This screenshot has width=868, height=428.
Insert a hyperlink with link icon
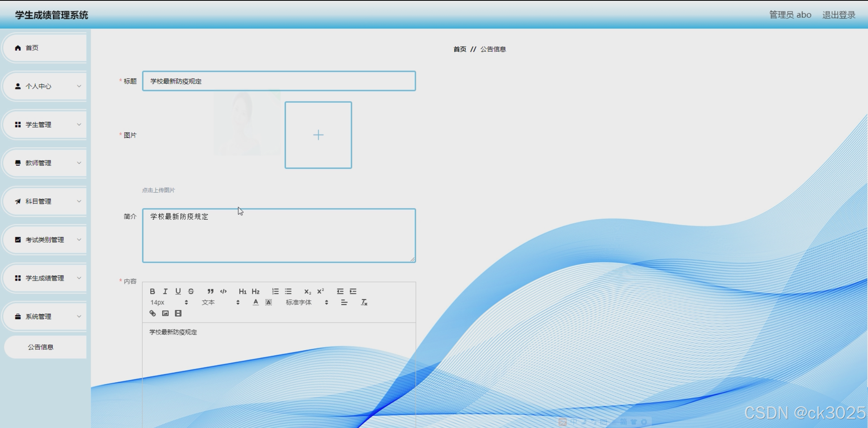click(x=153, y=313)
